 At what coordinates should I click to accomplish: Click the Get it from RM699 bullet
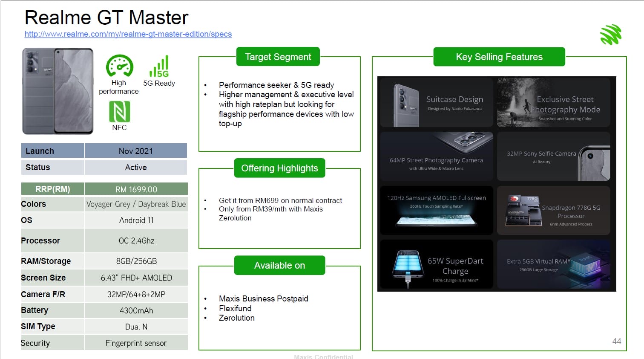click(280, 200)
